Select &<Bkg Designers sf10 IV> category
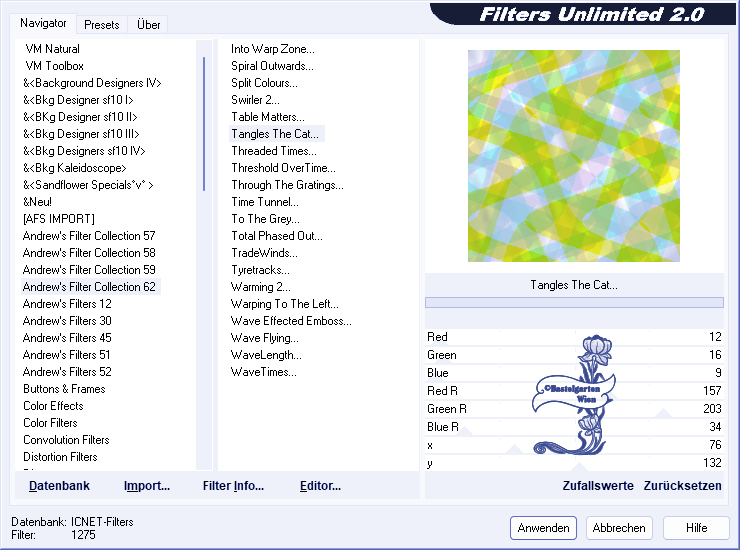Viewport: 740px width, 550px height. coord(84,151)
